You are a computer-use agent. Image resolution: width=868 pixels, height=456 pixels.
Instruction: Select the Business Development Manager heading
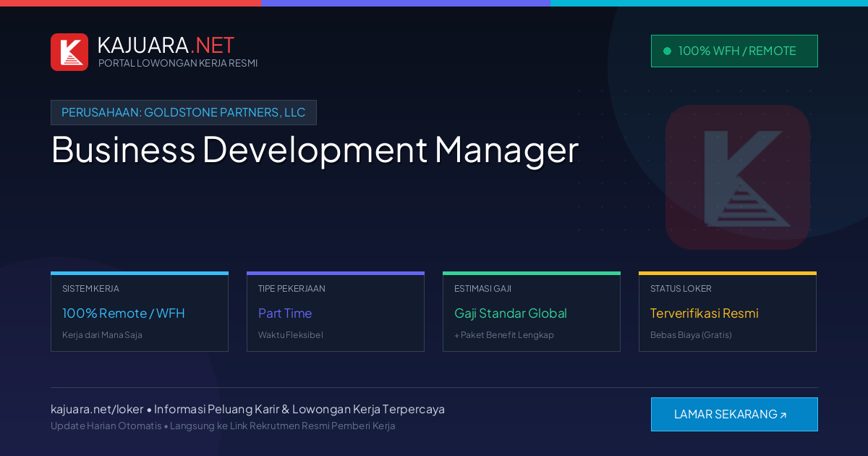coord(315,150)
